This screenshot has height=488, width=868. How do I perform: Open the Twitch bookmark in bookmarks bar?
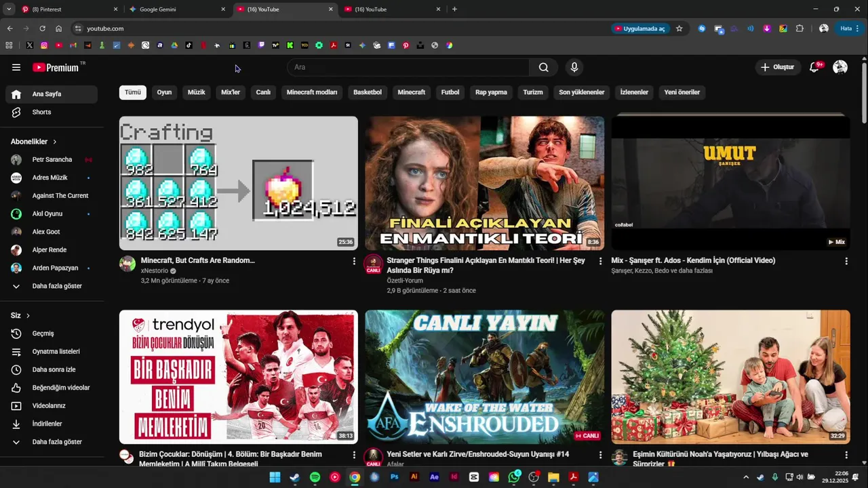point(261,45)
